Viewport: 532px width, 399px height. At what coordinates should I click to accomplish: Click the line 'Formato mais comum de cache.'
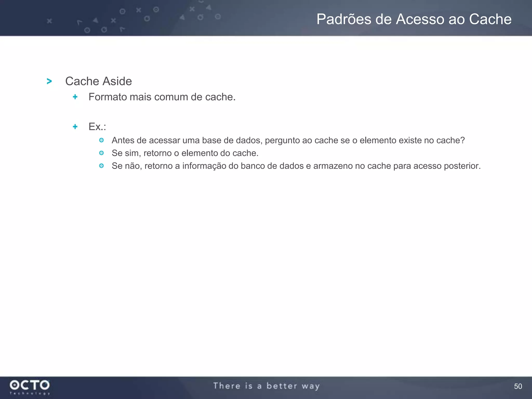(162, 97)
